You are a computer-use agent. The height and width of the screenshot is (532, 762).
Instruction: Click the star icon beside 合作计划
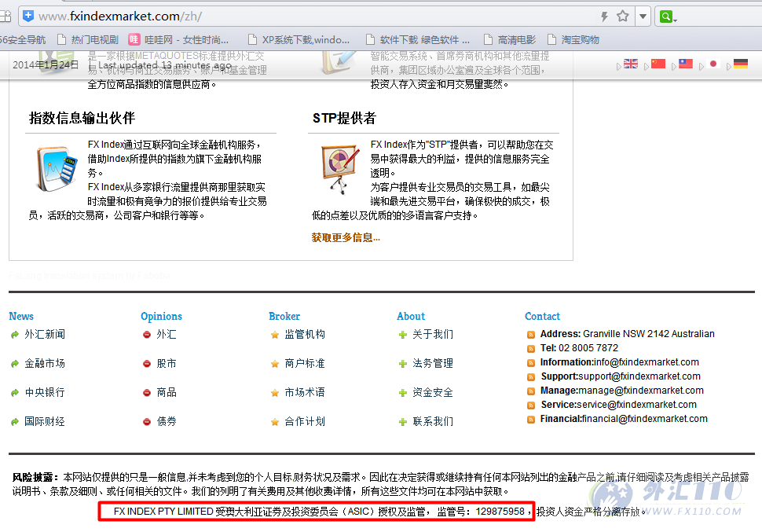(x=275, y=422)
